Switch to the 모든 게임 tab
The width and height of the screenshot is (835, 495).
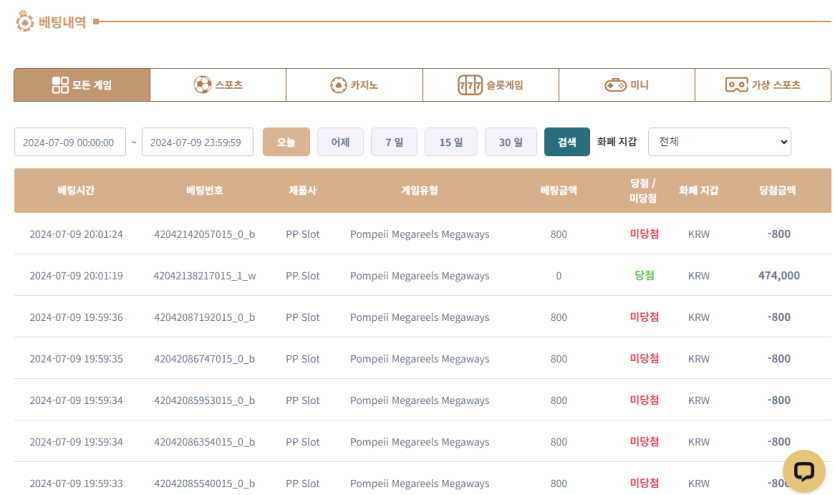tap(82, 85)
